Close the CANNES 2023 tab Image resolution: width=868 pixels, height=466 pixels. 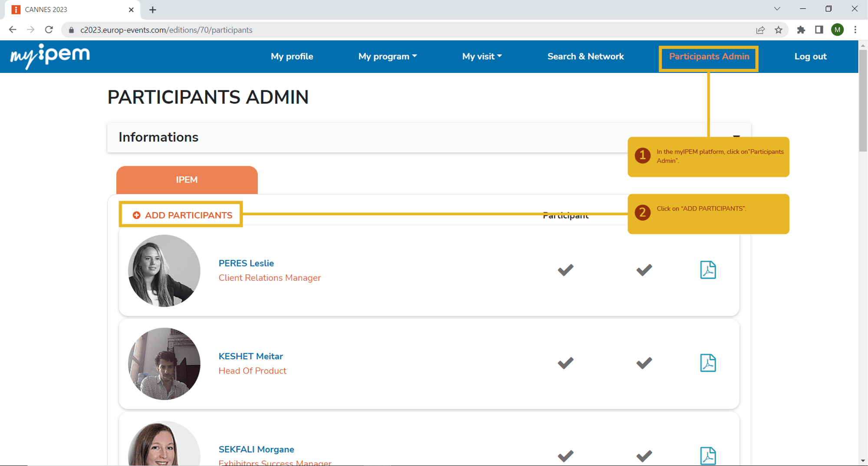[131, 10]
